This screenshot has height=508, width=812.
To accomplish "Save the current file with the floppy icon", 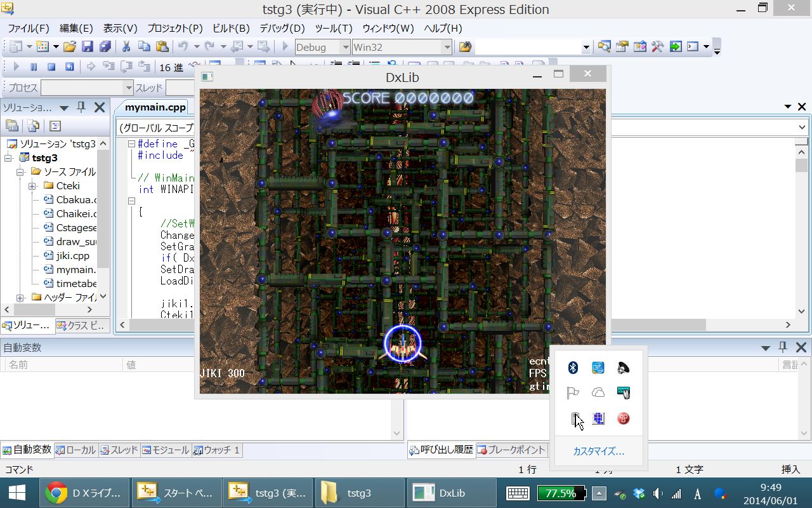I will [88, 47].
